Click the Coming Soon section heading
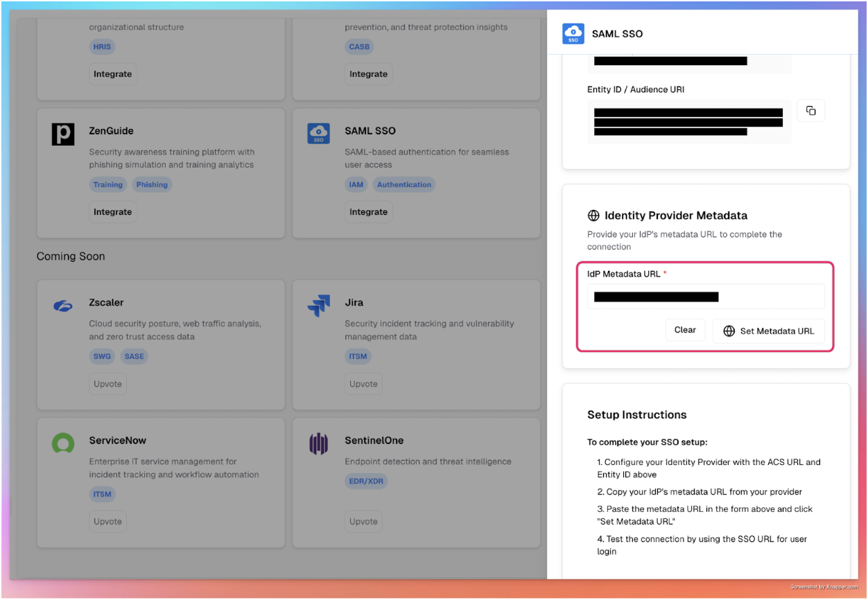Viewport: 868px width, 600px height. pos(71,256)
